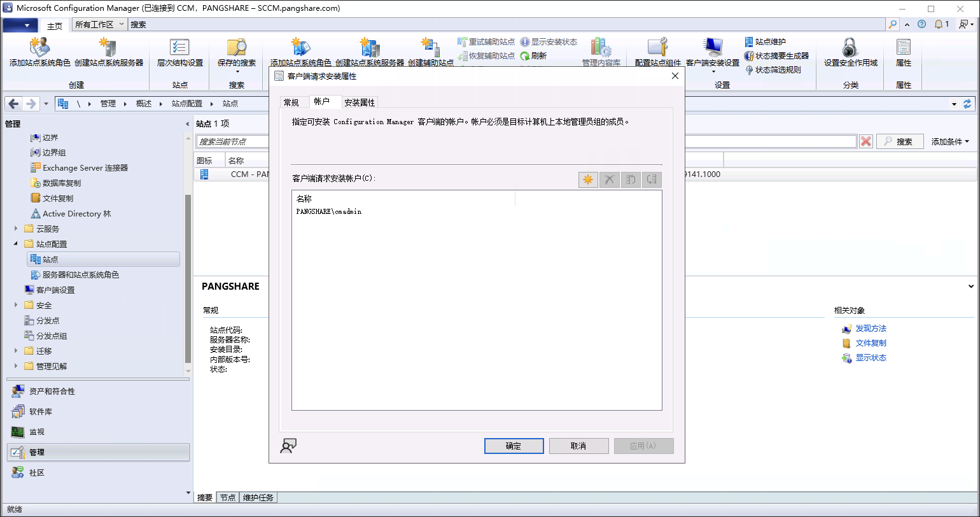
Task: Click 刷新 in the ribbon
Action: click(533, 55)
